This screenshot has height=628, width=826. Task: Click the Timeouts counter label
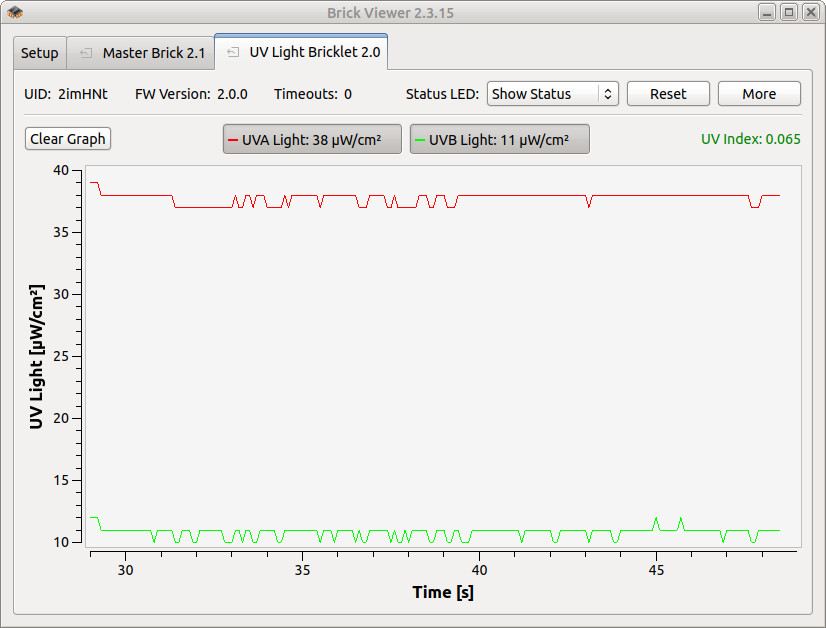point(313,94)
